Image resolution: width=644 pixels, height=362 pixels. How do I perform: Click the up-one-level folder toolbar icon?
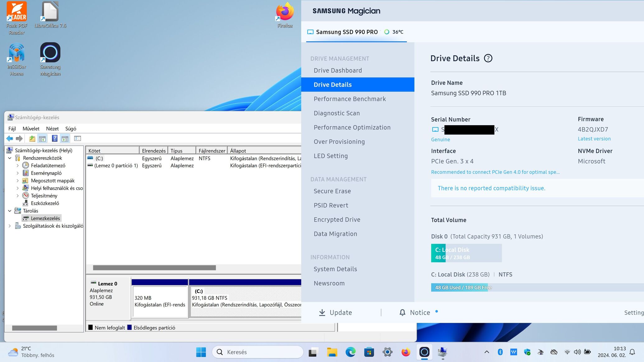click(32, 139)
